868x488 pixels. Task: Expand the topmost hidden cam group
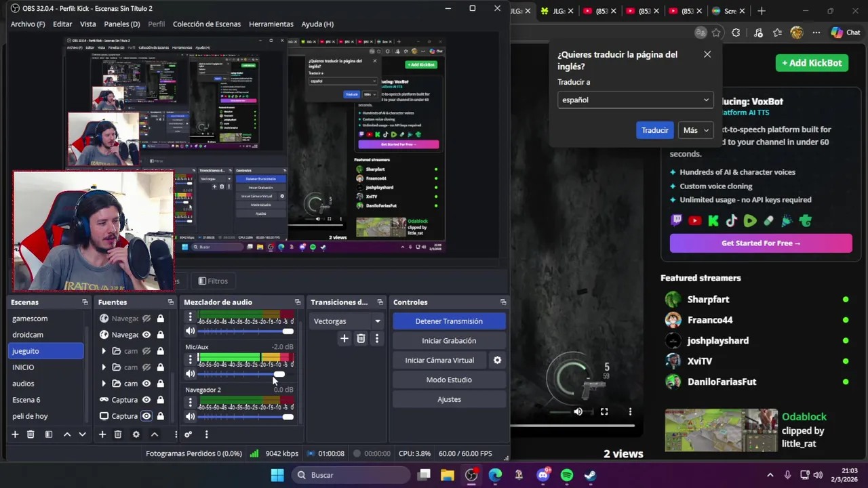point(104,351)
